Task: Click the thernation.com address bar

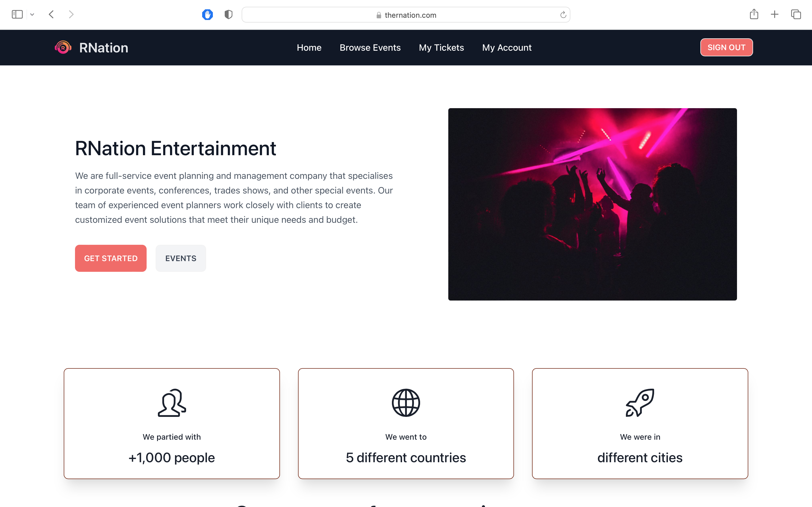Action: tap(406, 15)
